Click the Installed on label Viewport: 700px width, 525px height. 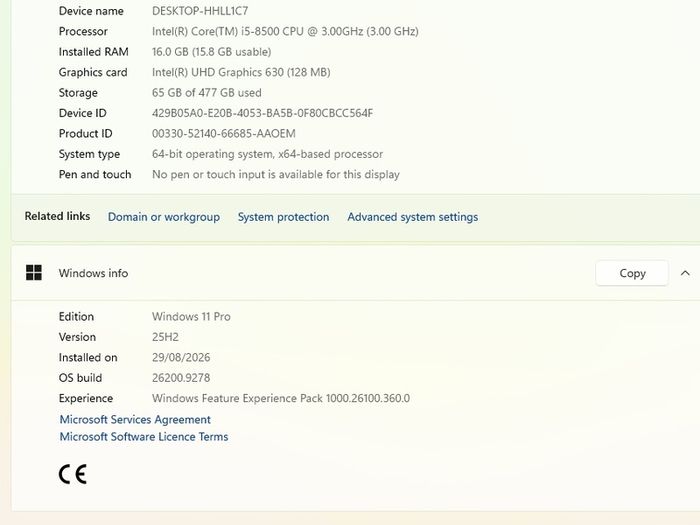coord(88,358)
